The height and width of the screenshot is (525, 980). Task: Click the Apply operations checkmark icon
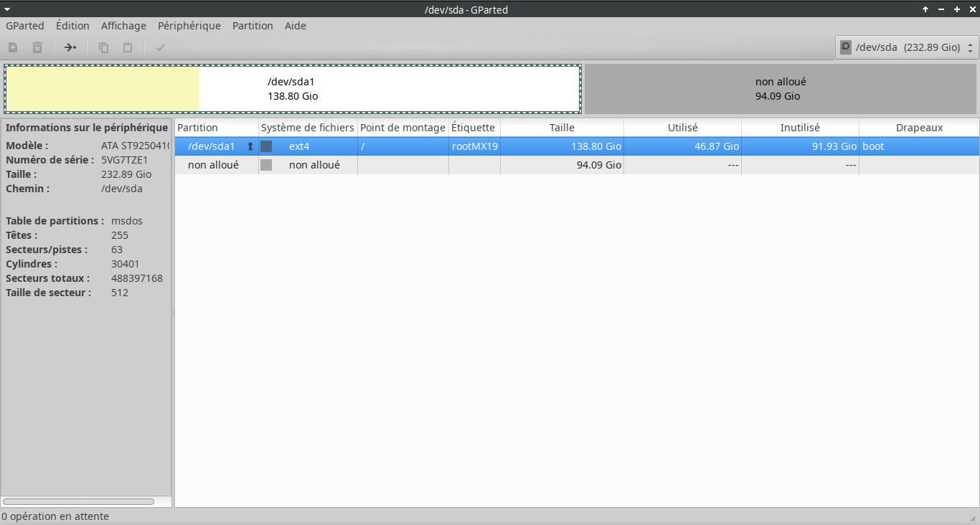pyautogui.click(x=161, y=47)
